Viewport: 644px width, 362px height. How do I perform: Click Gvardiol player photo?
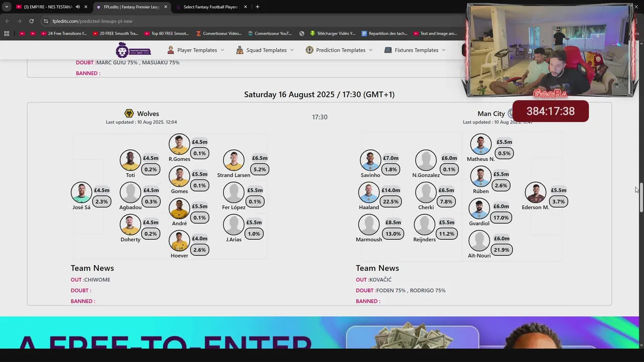[479, 209]
